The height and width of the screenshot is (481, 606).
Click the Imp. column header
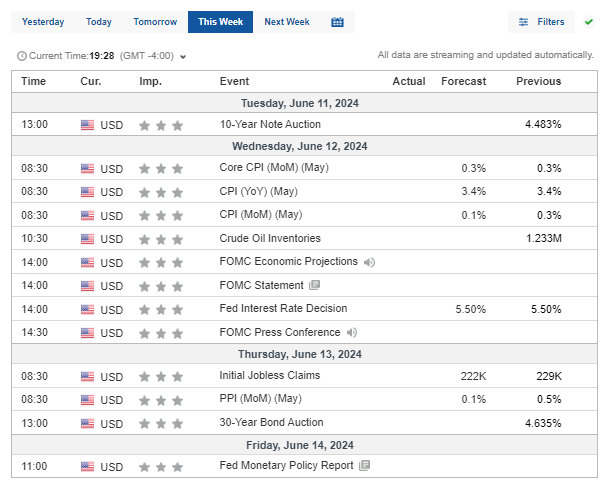(151, 81)
